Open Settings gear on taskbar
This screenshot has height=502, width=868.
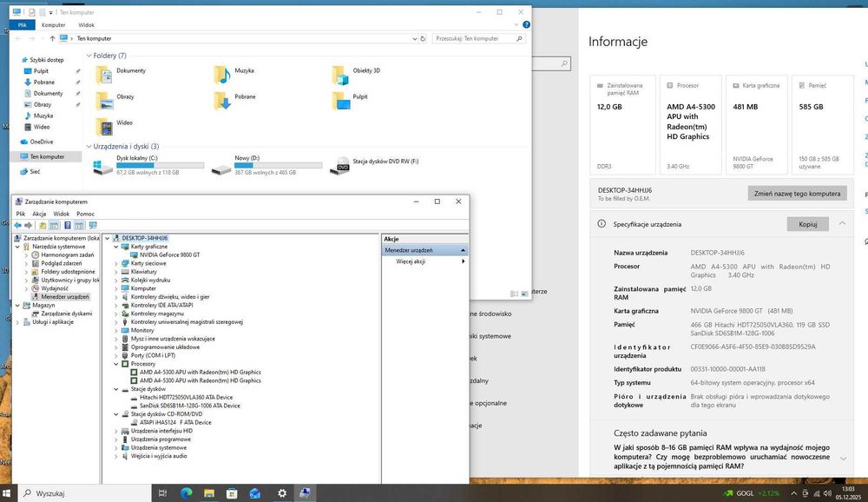pyautogui.click(x=282, y=492)
